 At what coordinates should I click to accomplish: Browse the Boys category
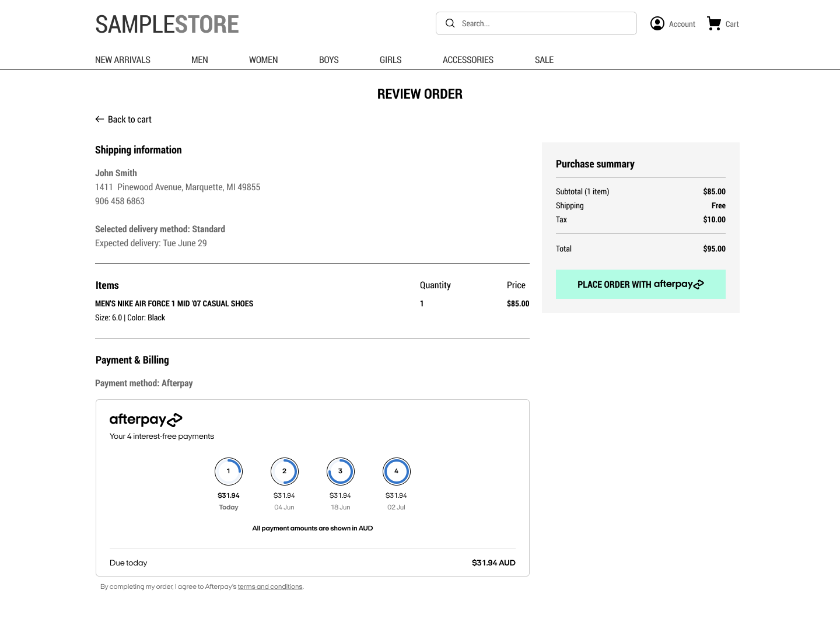click(x=328, y=60)
